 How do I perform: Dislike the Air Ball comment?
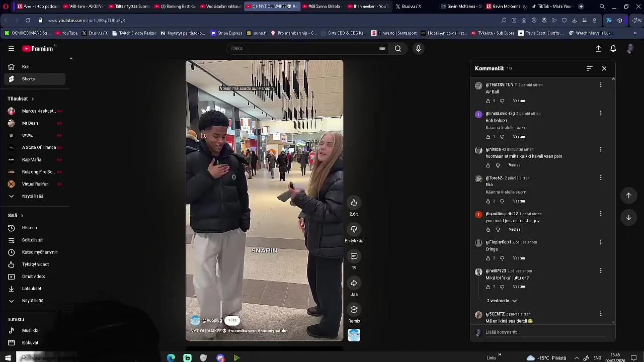point(502,101)
